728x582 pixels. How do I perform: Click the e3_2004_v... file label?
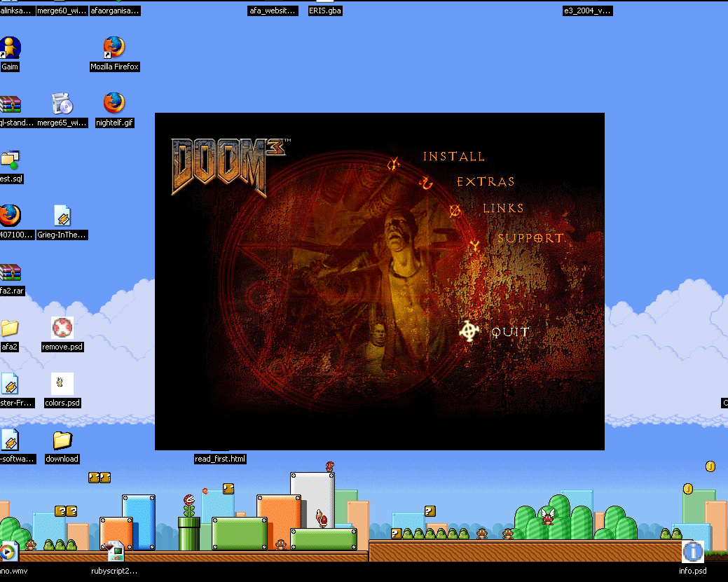click(x=588, y=11)
